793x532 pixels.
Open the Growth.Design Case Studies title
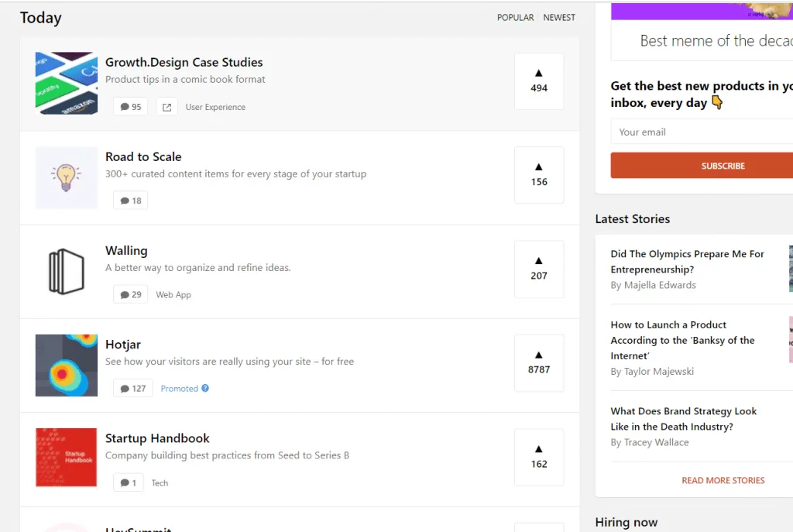184,62
